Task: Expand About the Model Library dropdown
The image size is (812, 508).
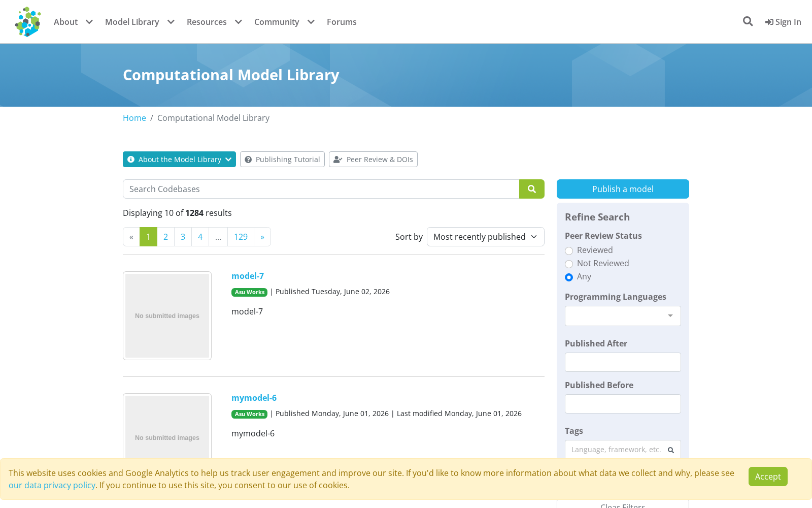Action: pos(179,160)
